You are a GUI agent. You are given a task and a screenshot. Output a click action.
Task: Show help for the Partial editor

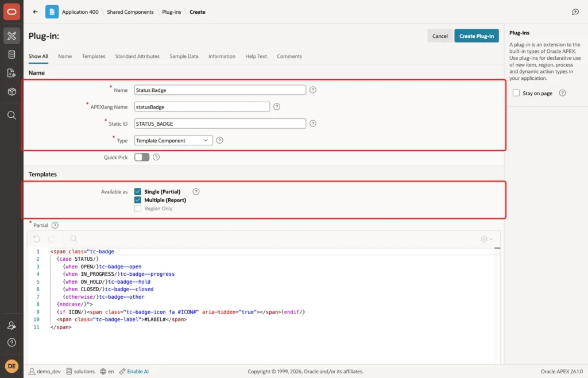click(55, 225)
